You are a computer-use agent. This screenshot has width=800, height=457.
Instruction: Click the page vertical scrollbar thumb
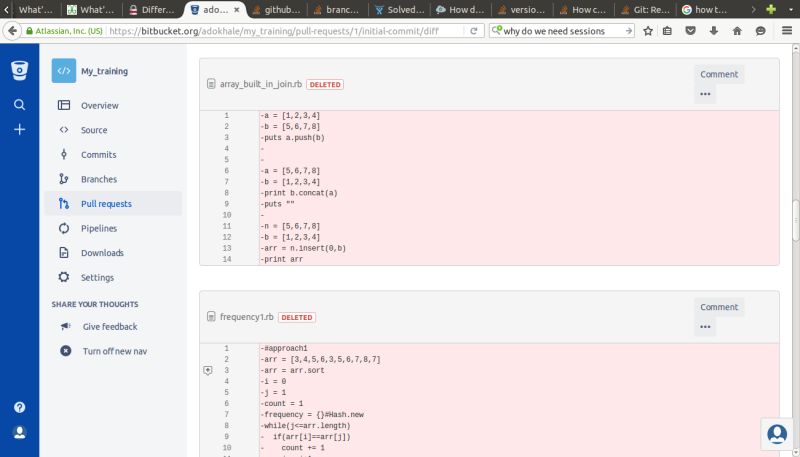pyautogui.click(x=795, y=220)
